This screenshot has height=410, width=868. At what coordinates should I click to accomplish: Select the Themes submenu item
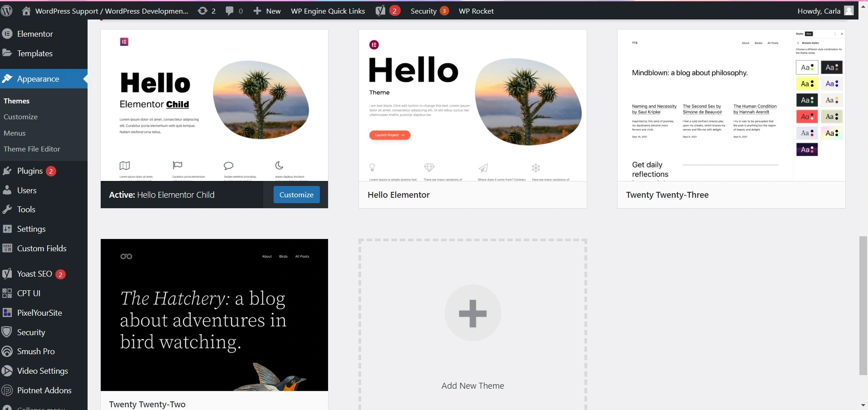point(17,101)
